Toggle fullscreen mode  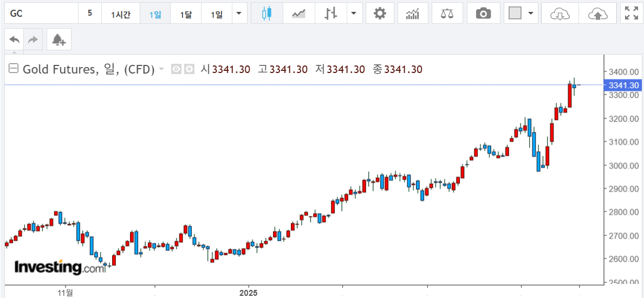[631, 14]
